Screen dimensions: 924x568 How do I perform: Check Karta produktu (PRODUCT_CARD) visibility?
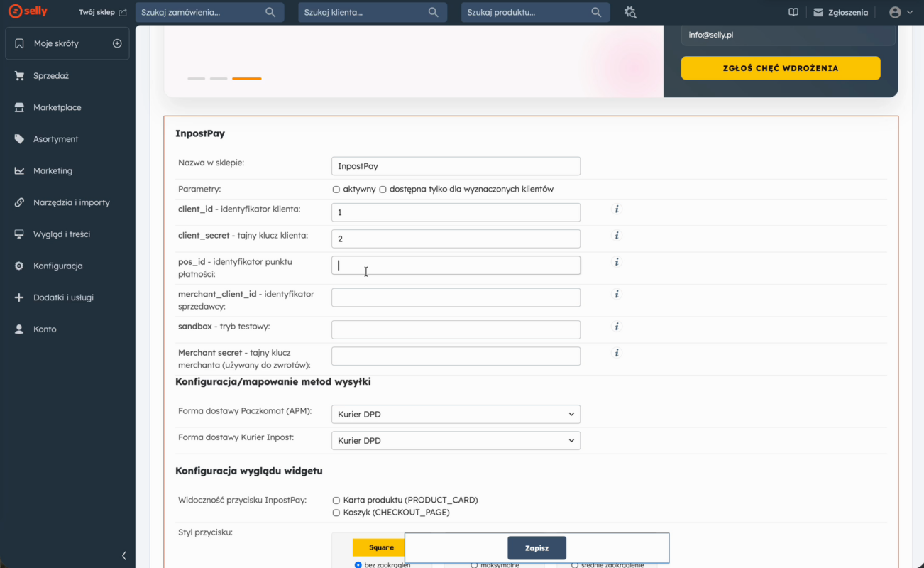pyautogui.click(x=336, y=501)
